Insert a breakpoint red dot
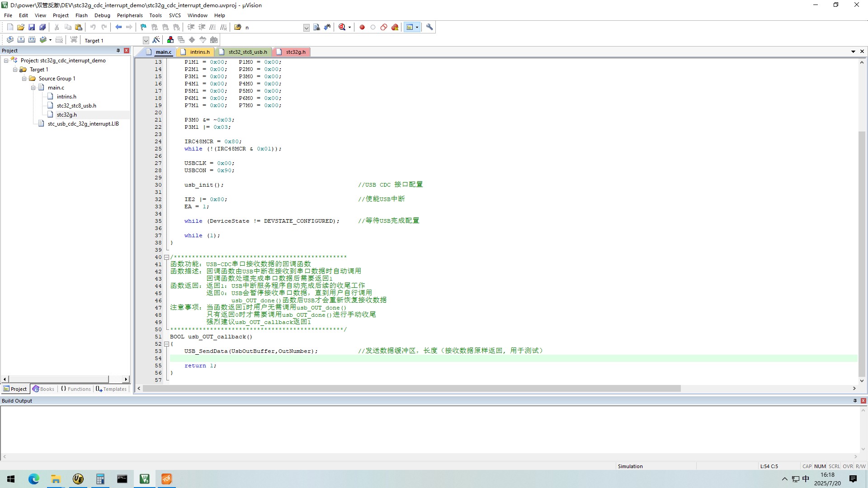This screenshot has height=488, width=868. point(362,27)
